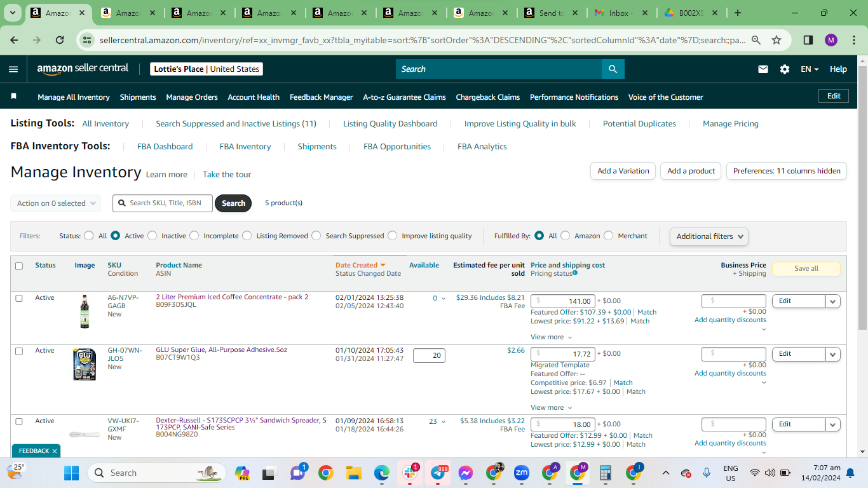Open the Windows Start menu
The width and height of the screenshot is (868, 488).
[71, 473]
